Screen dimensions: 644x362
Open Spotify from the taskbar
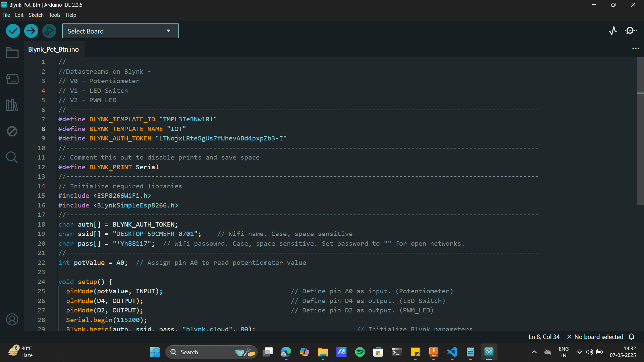pyautogui.click(x=360, y=352)
